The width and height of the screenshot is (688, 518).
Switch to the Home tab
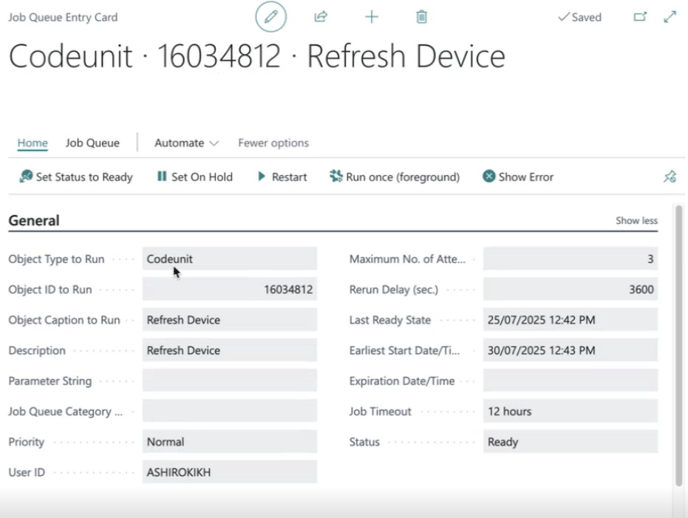(x=32, y=143)
